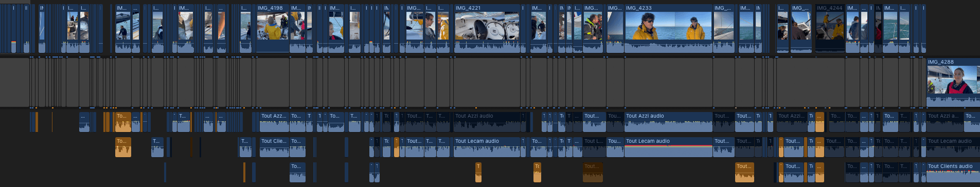Select dark brown disabled "Tout..." audio clip
The width and height of the screenshot is (980, 187).
593,173
